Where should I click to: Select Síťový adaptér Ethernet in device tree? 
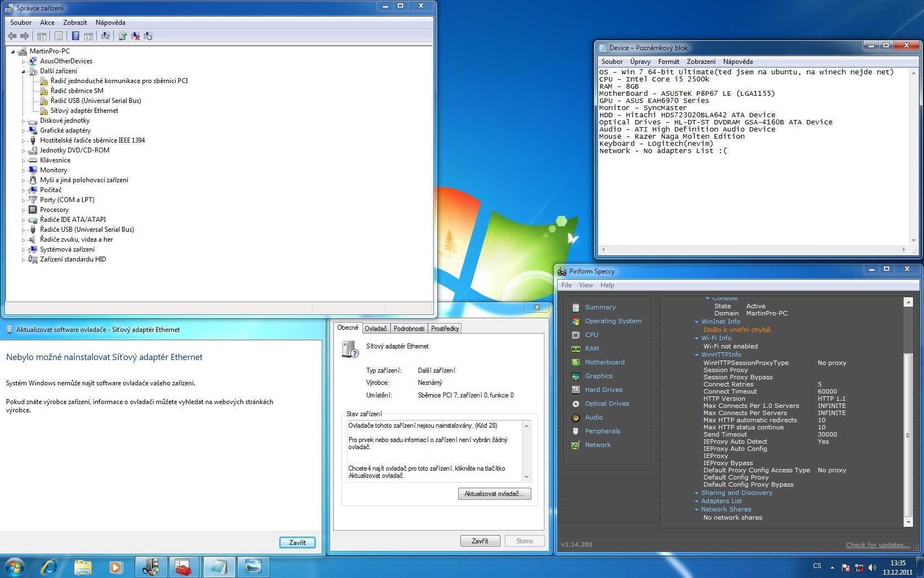pos(84,111)
